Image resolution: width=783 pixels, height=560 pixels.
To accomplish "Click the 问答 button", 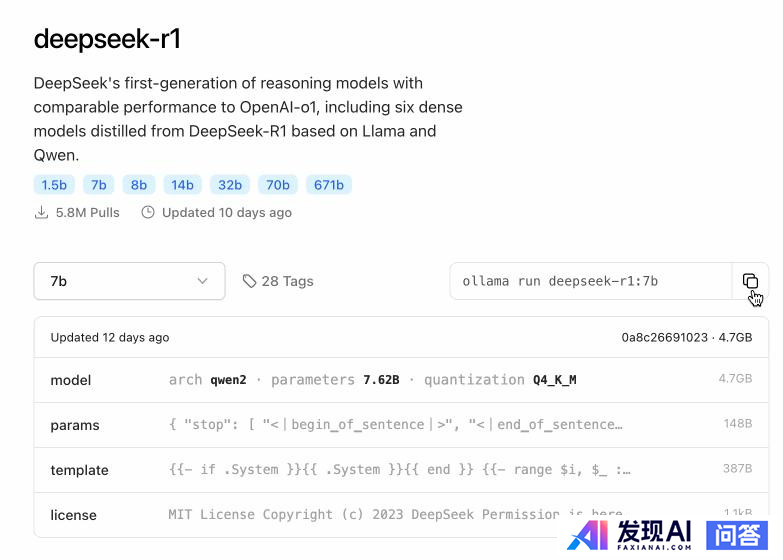I will pyautogui.click(x=738, y=535).
